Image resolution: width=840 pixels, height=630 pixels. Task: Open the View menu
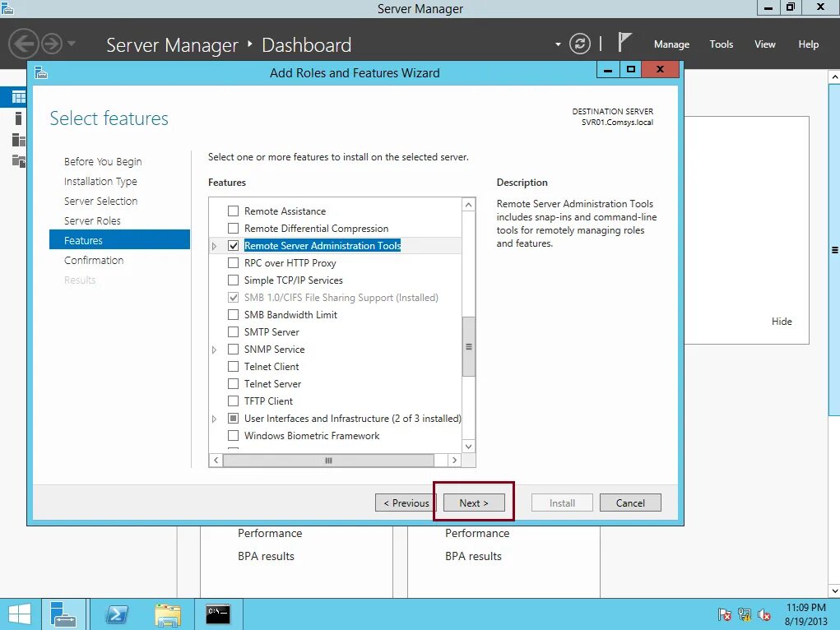pyautogui.click(x=764, y=44)
